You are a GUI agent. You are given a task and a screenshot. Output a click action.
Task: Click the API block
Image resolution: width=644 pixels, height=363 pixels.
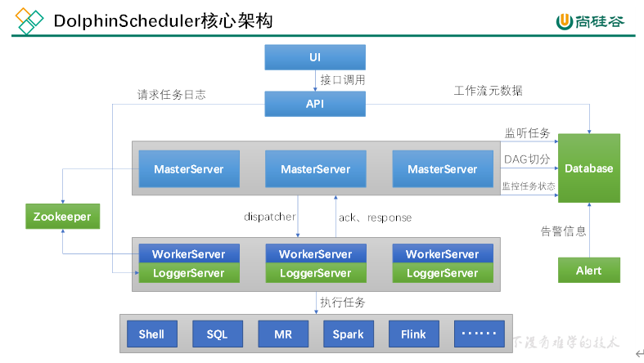pos(315,104)
